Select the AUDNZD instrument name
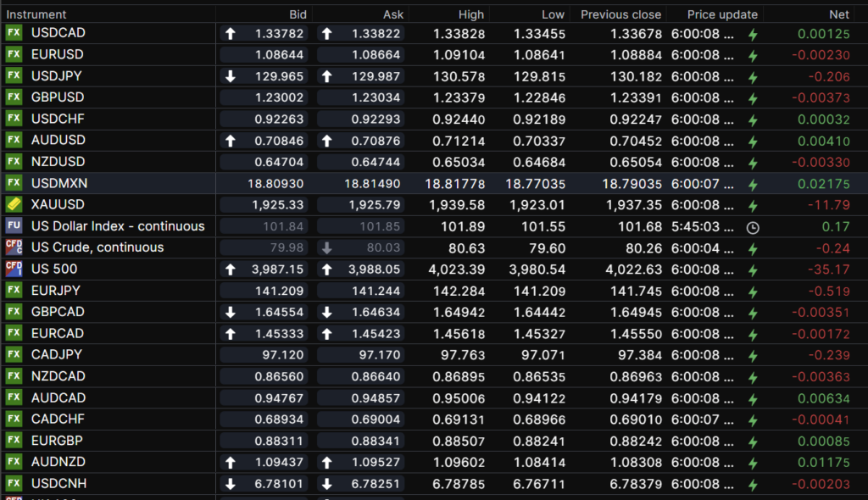The image size is (868, 500). (x=58, y=462)
